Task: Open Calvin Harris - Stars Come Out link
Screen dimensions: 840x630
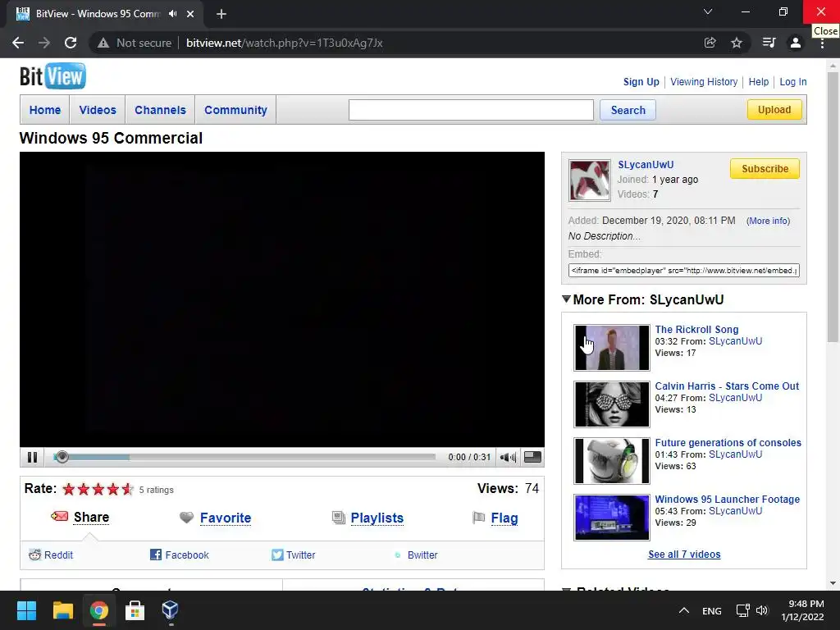Action: tap(727, 386)
